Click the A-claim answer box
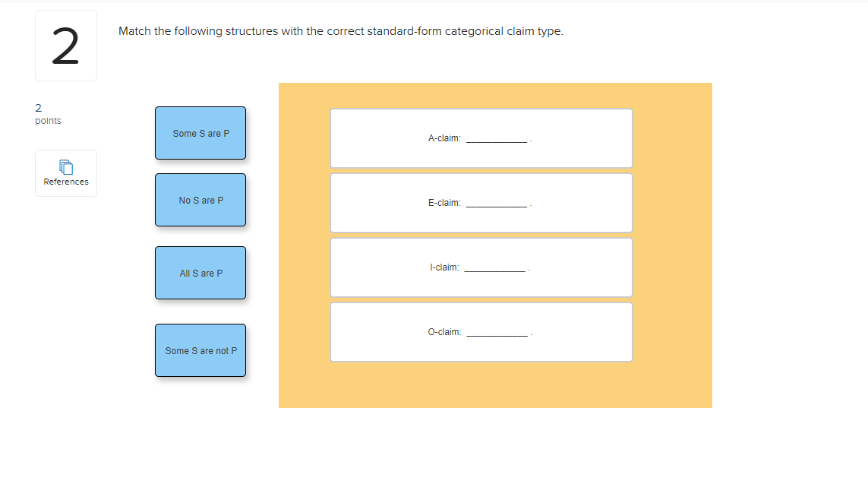 coord(481,138)
